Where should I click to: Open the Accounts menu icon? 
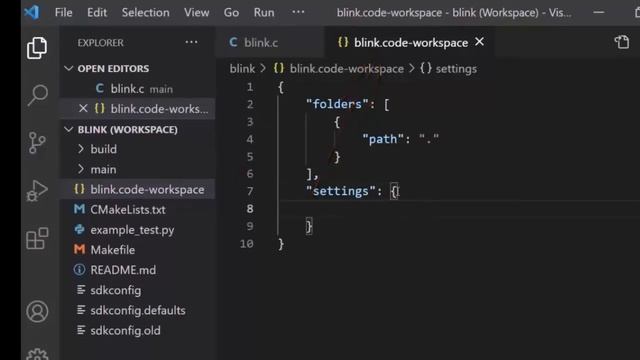pos(37,311)
